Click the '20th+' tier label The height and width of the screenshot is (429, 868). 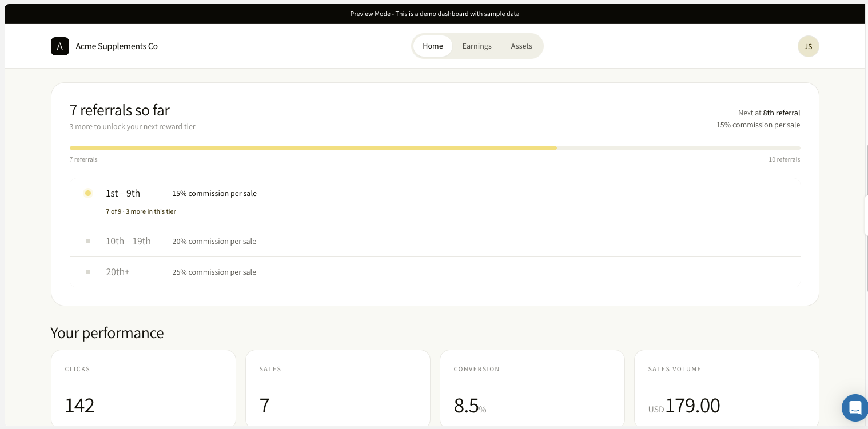coord(118,272)
